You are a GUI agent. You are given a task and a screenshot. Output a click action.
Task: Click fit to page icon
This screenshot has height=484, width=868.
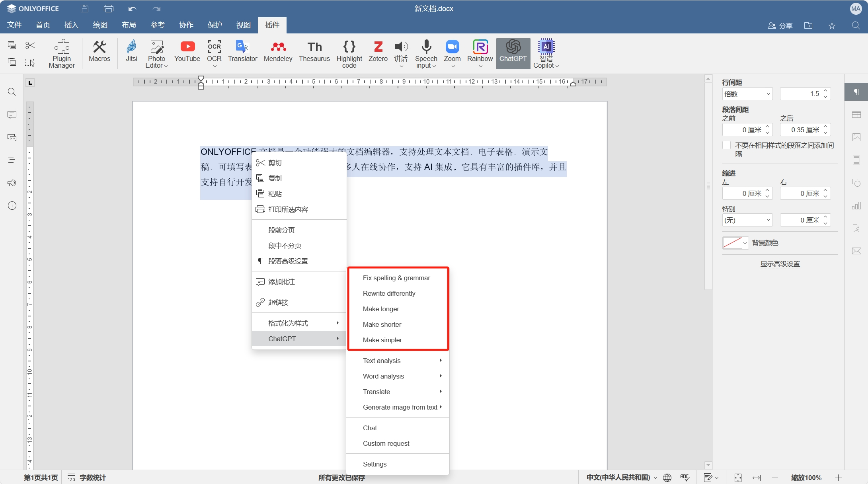pyautogui.click(x=738, y=477)
